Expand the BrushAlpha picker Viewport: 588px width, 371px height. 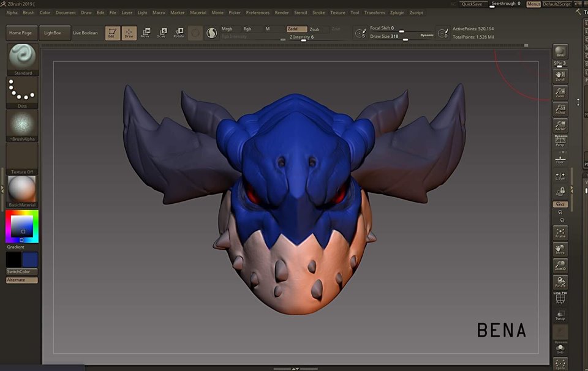tap(23, 126)
